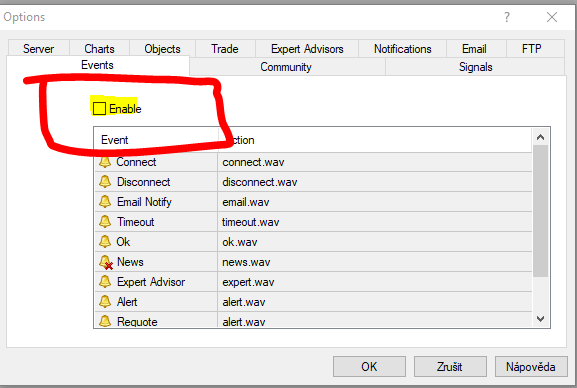Select the email.wav action cell

[x=375, y=202]
